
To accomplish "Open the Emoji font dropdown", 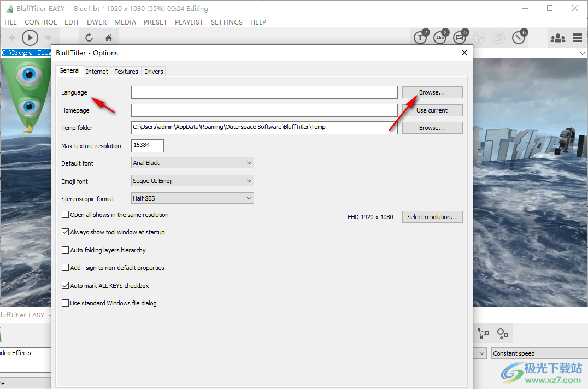I will pos(192,181).
